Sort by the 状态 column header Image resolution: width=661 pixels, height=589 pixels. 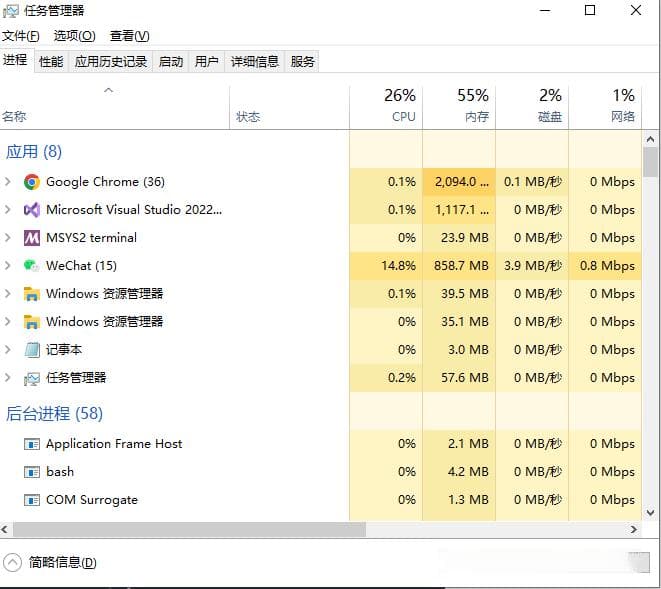(290, 108)
